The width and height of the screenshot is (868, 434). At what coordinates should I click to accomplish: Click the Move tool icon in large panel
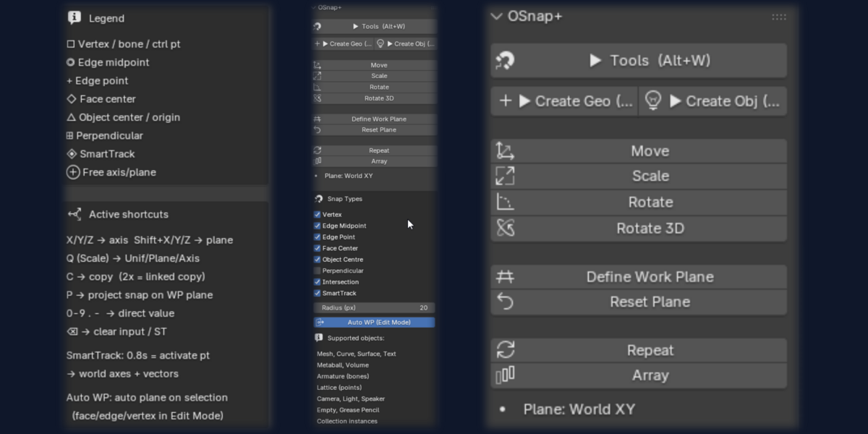click(505, 150)
